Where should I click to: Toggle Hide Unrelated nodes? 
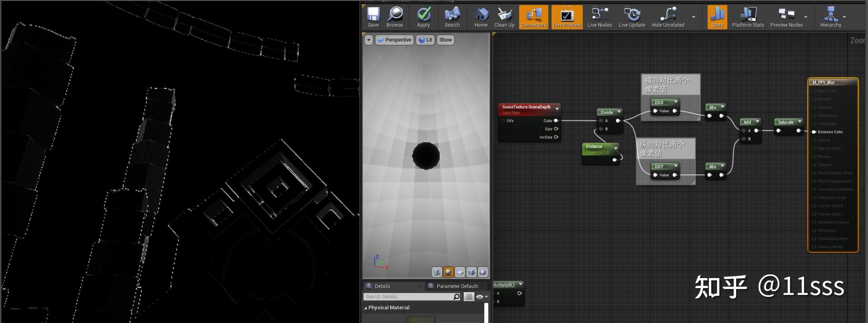pos(668,17)
